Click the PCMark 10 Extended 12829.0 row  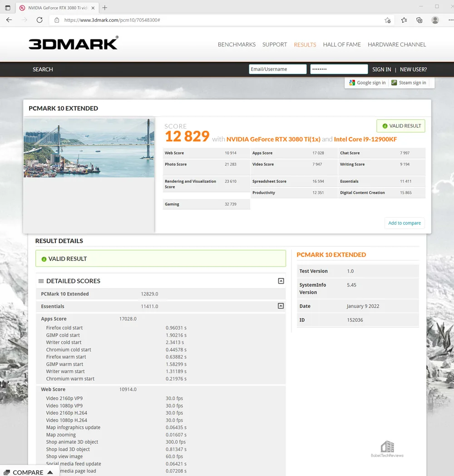coord(161,294)
